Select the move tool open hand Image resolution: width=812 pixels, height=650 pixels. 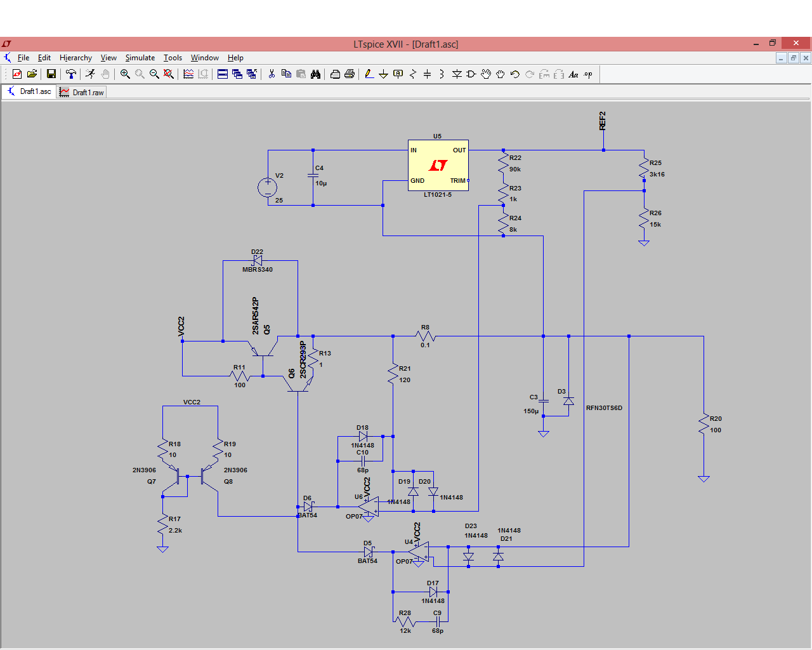[486, 74]
